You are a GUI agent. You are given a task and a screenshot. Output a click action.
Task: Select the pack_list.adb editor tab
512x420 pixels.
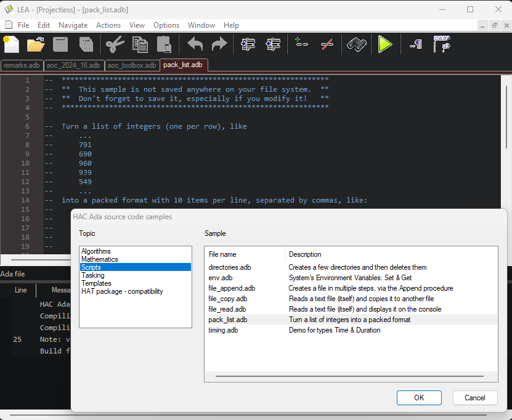[183, 65]
